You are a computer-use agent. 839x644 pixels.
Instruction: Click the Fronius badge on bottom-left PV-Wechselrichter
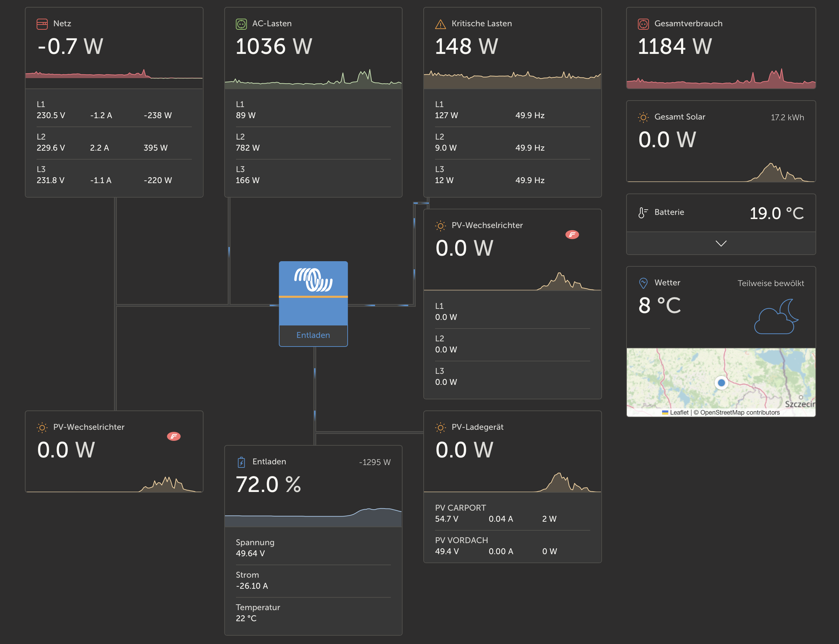[x=173, y=436]
